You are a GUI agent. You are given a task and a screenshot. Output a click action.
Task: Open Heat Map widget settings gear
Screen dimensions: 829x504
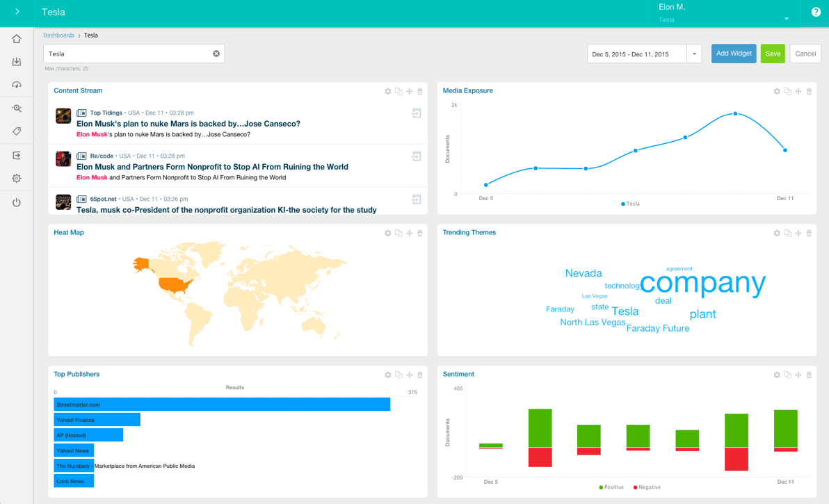click(x=387, y=233)
